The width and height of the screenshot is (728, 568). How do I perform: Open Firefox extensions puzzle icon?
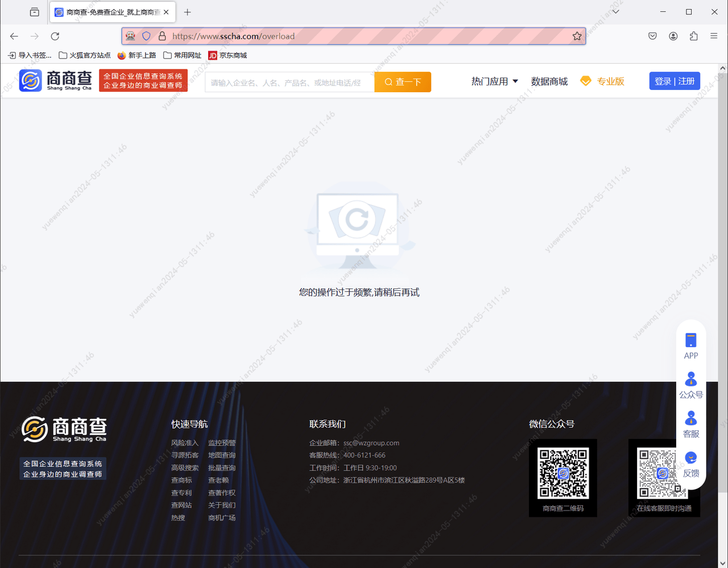point(693,36)
